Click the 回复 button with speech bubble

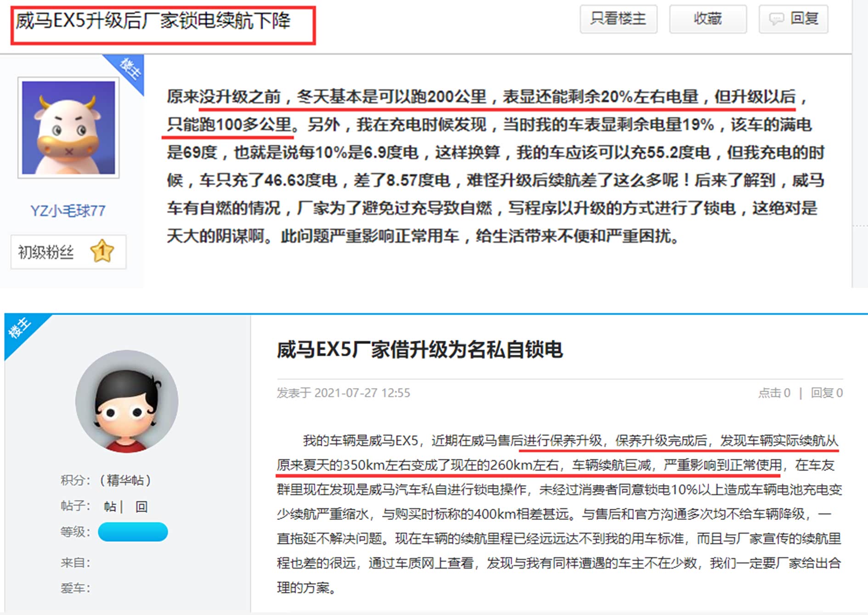[x=793, y=19]
